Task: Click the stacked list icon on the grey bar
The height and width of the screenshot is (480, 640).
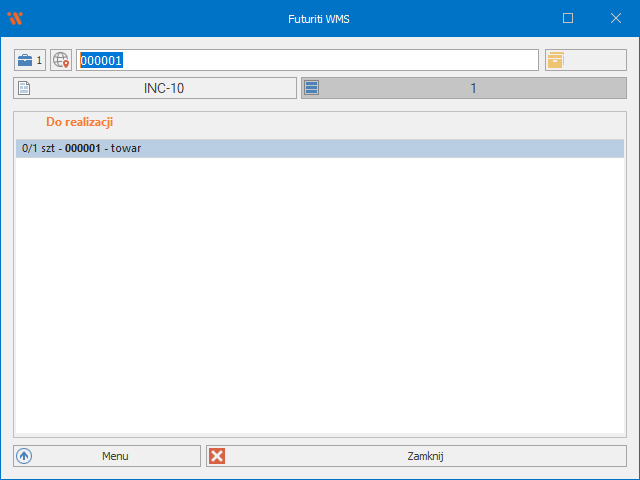Action: pos(311,88)
